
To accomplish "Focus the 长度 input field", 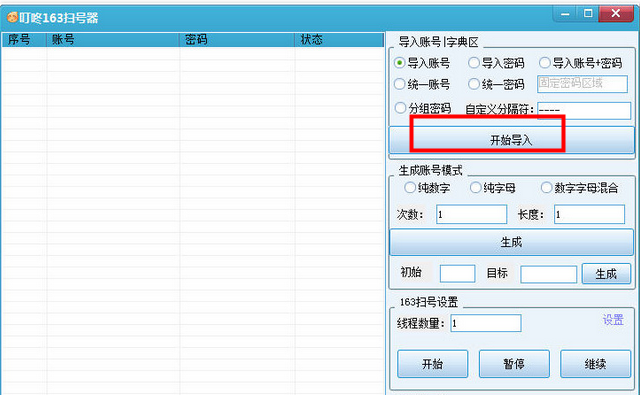I will pos(589,214).
